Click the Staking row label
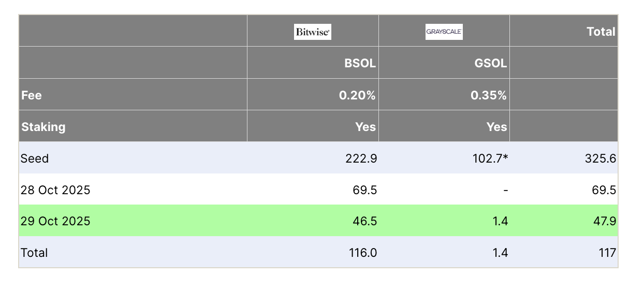The width and height of the screenshot is (644, 290). pos(43,127)
